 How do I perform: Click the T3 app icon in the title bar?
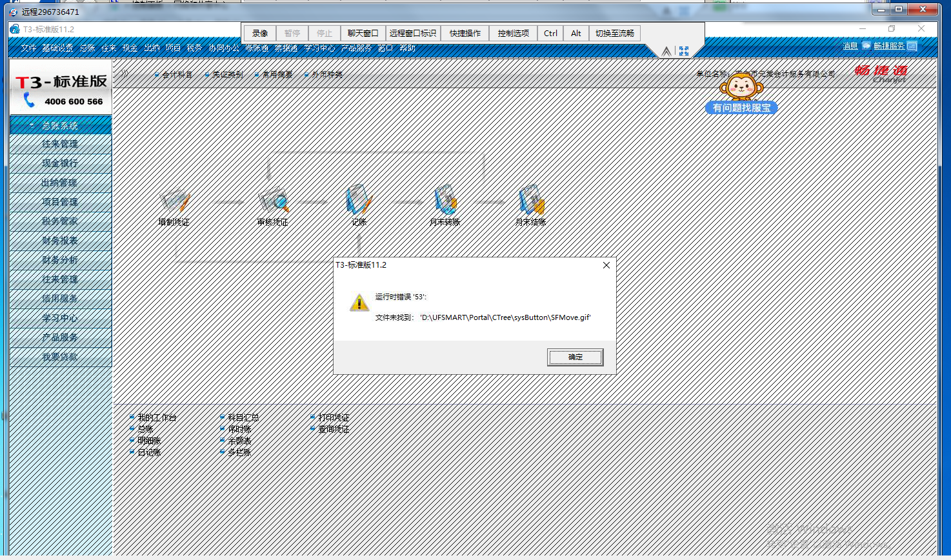point(15,29)
